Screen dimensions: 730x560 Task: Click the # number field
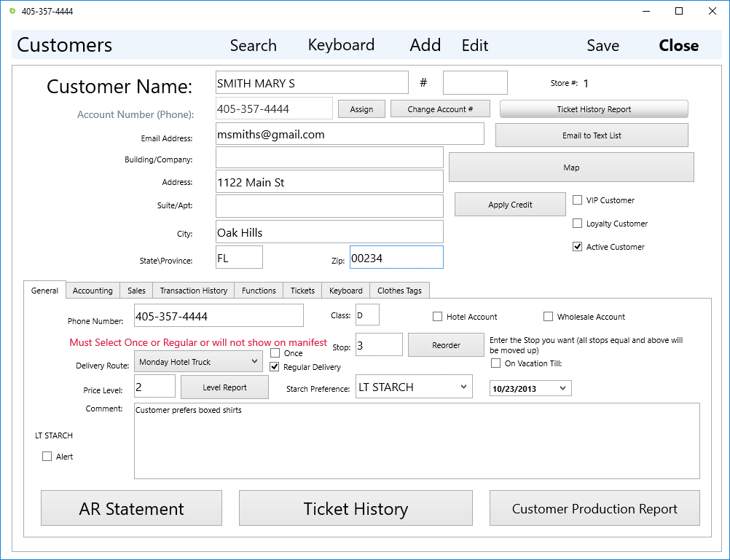click(x=475, y=83)
